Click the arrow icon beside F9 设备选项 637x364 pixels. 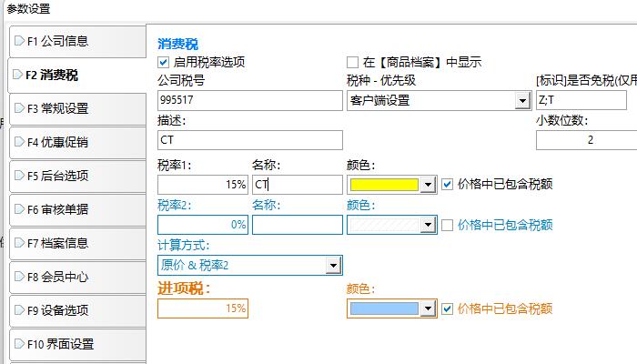[x=19, y=310]
